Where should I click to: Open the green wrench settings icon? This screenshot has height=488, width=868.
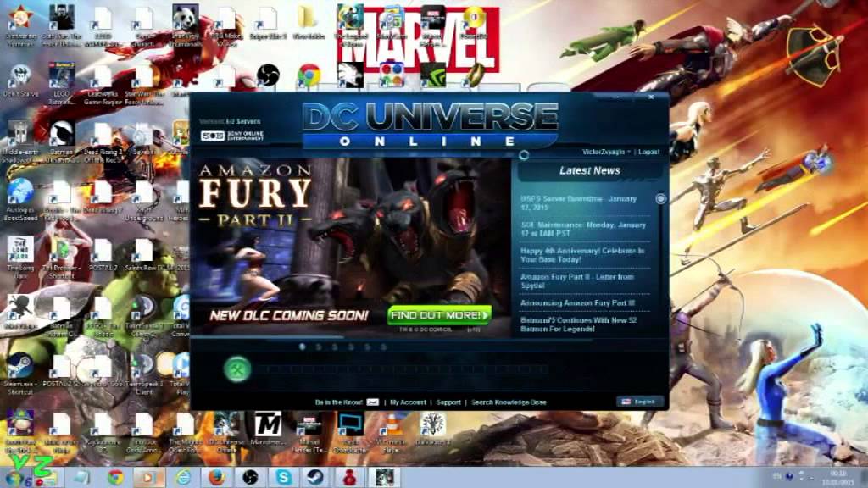click(237, 369)
